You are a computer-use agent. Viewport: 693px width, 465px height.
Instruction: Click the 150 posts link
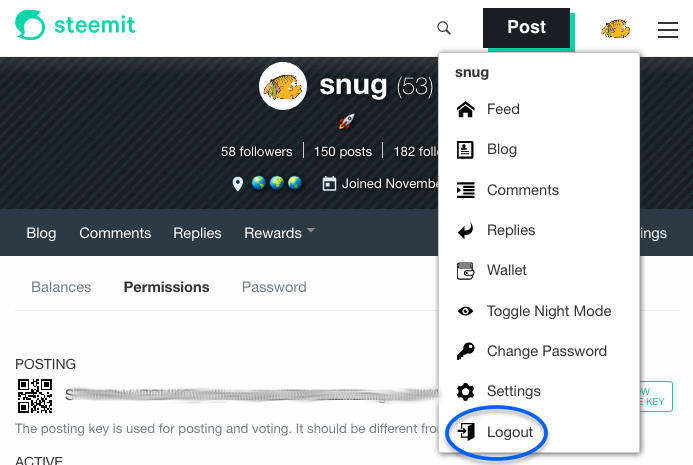tap(343, 152)
